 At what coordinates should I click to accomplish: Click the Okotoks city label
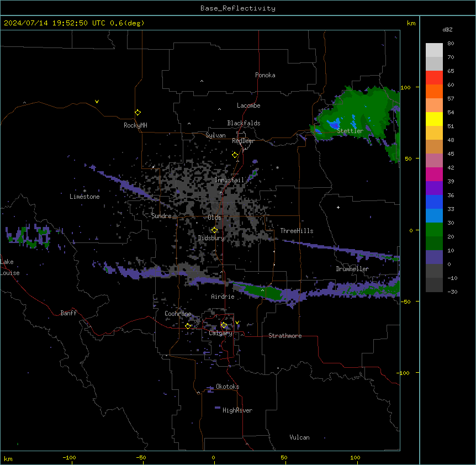(228, 387)
